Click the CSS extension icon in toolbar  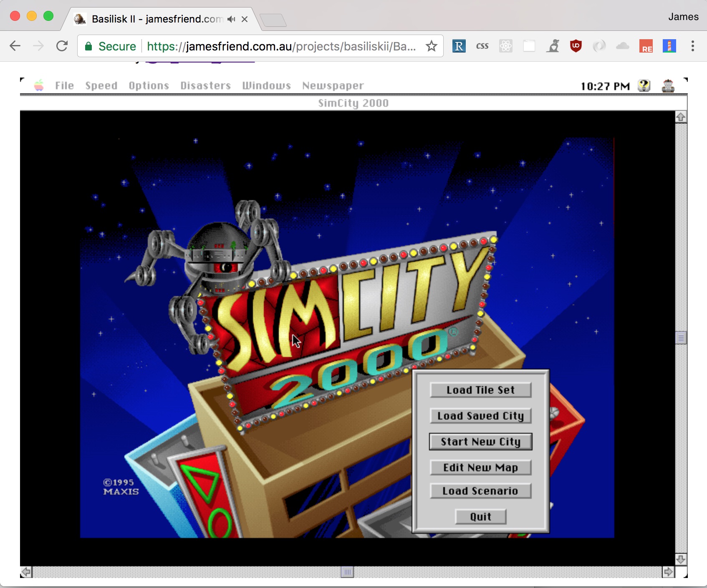[482, 46]
